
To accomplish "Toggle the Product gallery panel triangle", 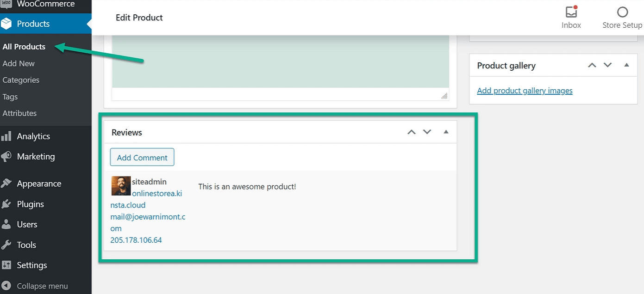I will [x=626, y=65].
